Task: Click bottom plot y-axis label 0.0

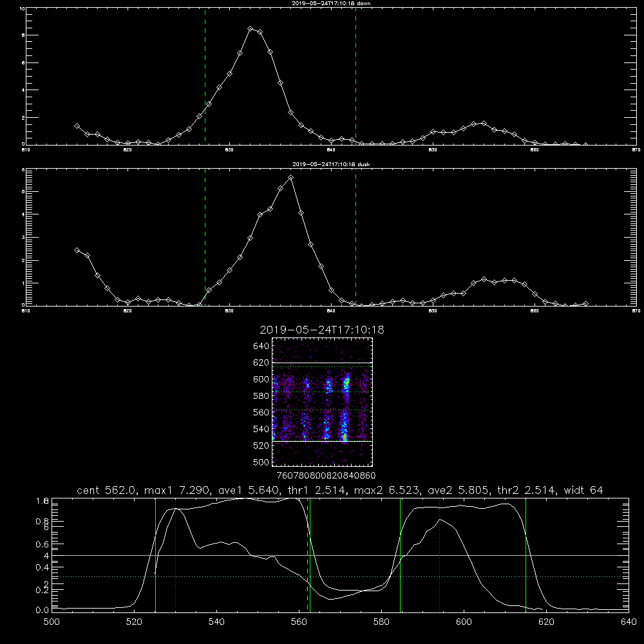Action: coord(42,610)
